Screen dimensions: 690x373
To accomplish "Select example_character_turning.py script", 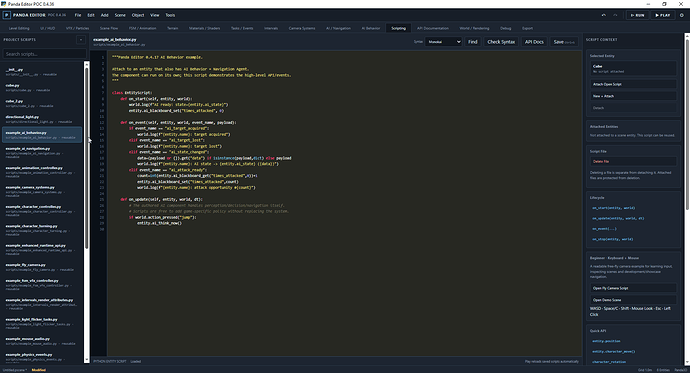I will point(42,230).
